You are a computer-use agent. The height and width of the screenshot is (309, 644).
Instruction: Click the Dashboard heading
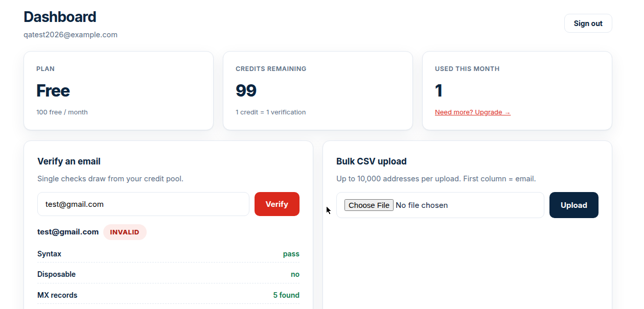[60, 17]
